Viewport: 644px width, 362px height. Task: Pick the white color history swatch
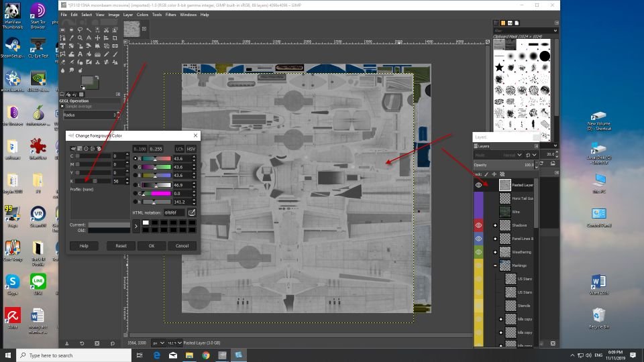146,223
